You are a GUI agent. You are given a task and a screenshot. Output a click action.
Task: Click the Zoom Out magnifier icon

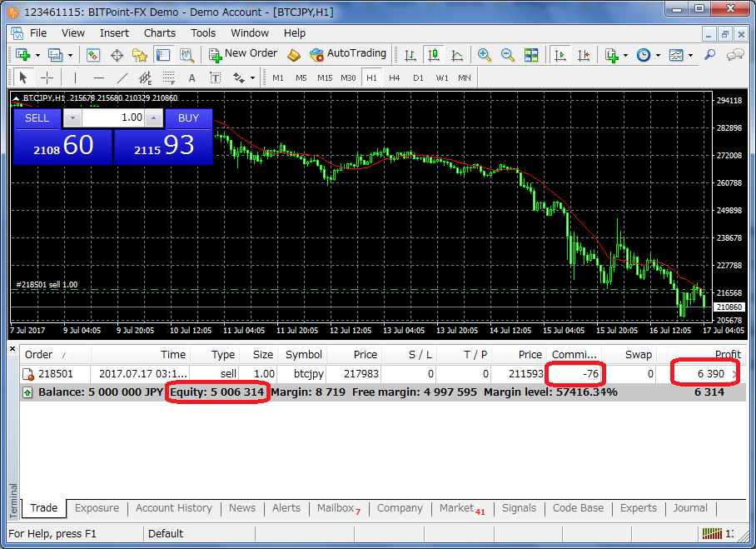[508, 55]
